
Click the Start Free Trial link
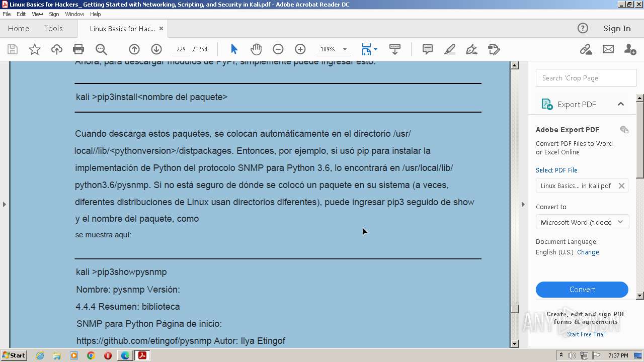click(x=586, y=334)
